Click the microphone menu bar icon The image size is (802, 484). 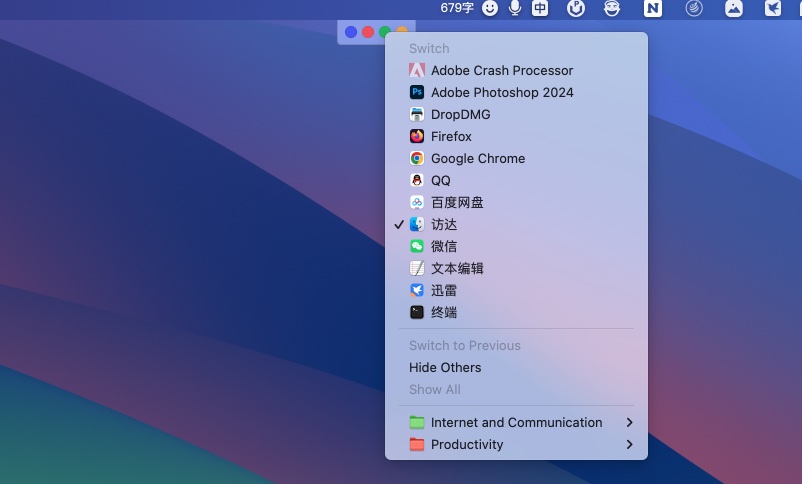[x=515, y=8]
